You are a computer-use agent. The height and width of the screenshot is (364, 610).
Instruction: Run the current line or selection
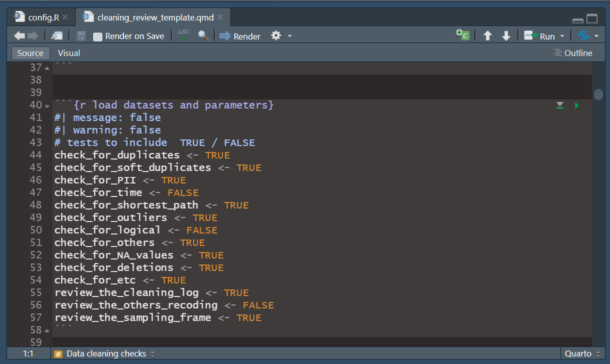click(539, 36)
